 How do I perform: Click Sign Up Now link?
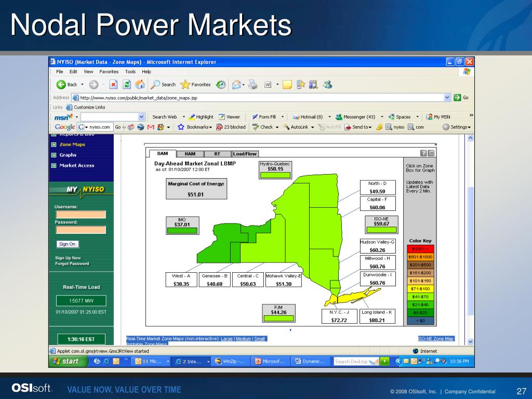[68, 258]
